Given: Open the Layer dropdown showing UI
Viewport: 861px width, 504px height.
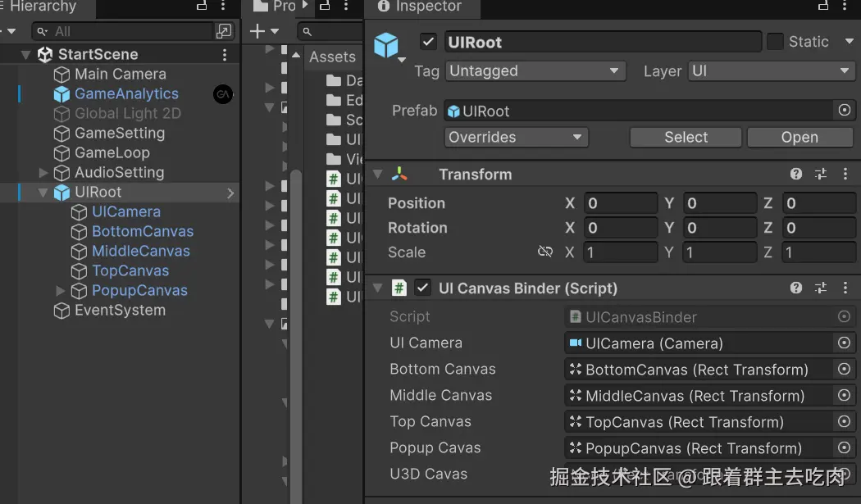Looking at the screenshot, I should (x=772, y=71).
